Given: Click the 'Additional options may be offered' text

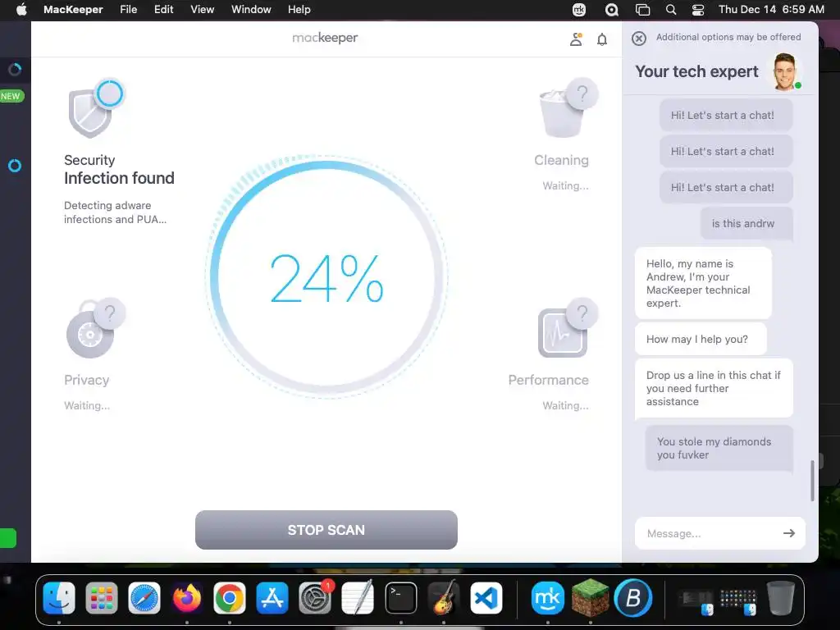Looking at the screenshot, I should coord(728,37).
